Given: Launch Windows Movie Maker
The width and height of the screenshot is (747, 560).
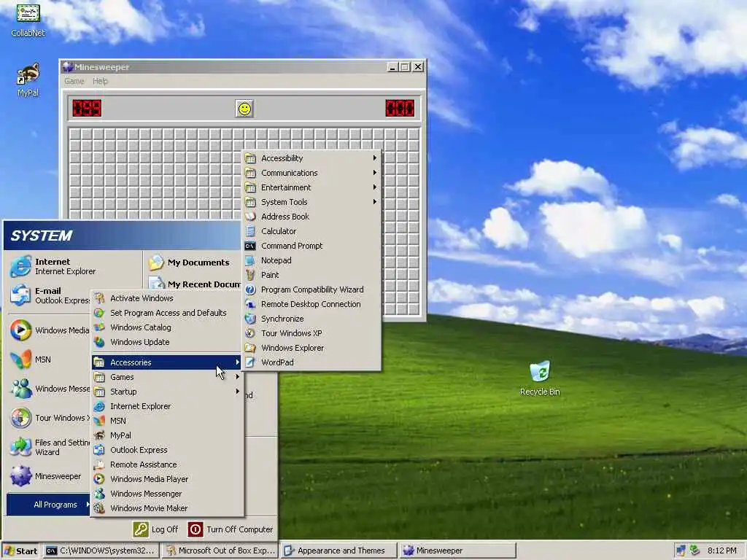Looking at the screenshot, I should coord(167,508).
